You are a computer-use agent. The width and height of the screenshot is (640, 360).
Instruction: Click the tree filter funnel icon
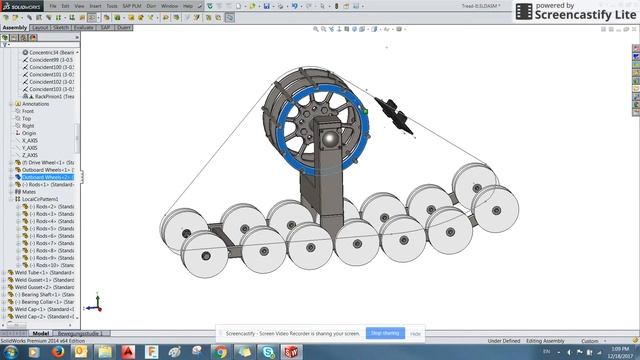(5, 44)
